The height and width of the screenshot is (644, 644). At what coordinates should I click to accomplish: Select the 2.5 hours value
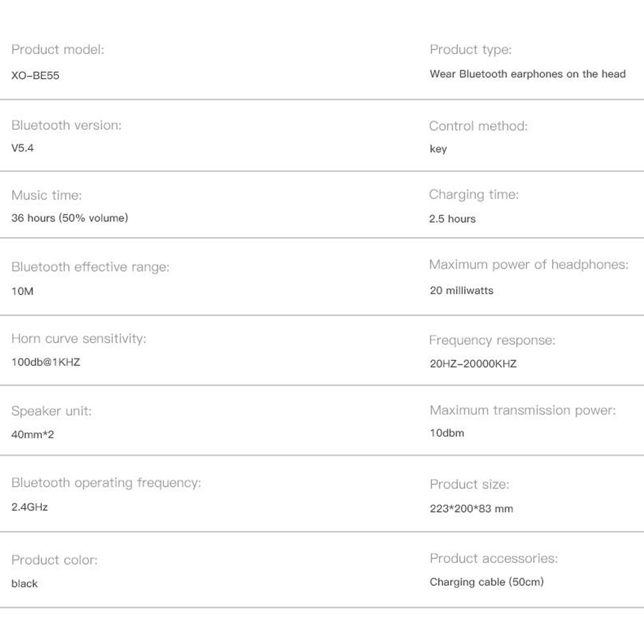[x=452, y=218]
